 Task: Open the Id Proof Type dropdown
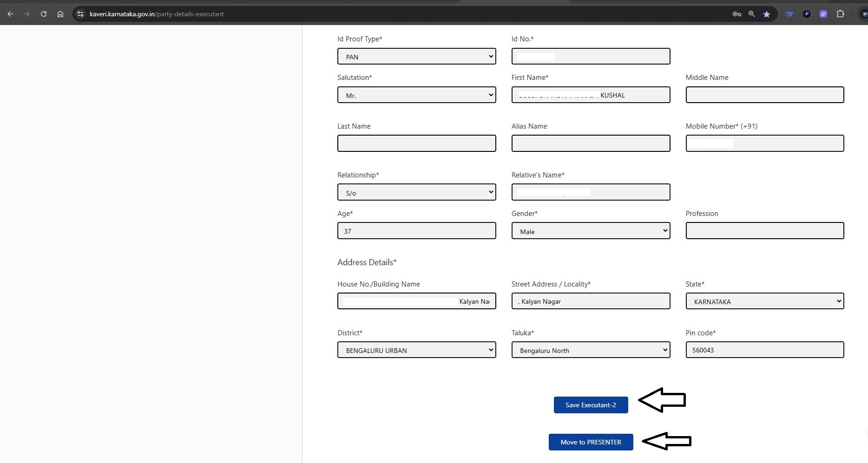(416, 57)
